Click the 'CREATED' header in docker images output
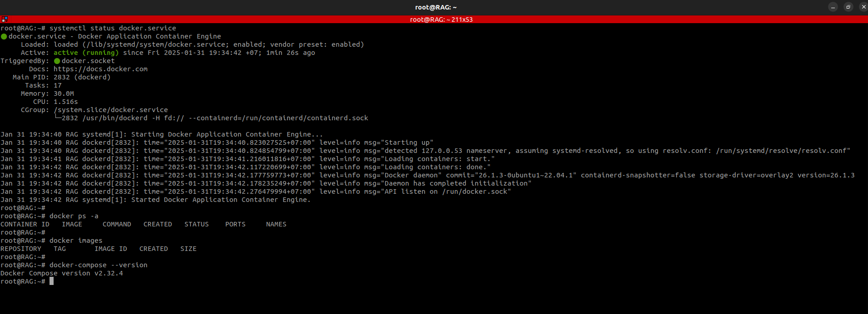This screenshot has height=314, width=868. (154, 249)
